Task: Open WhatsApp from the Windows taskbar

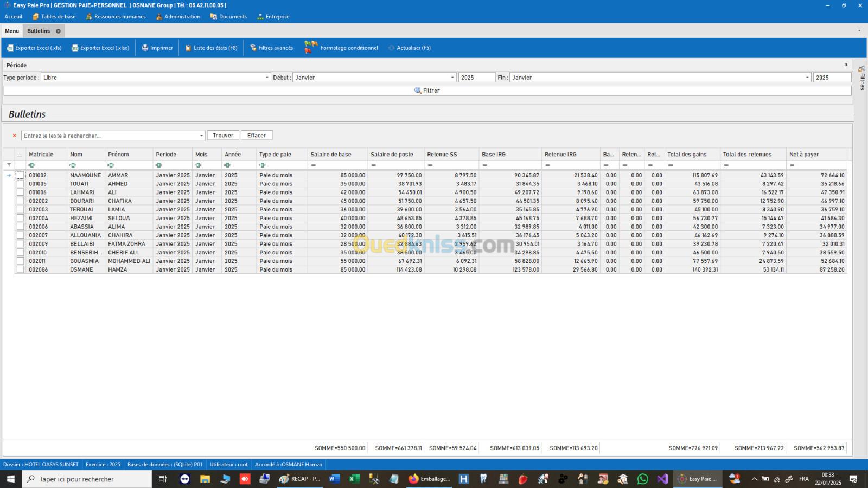Action: click(x=643, y=479)
